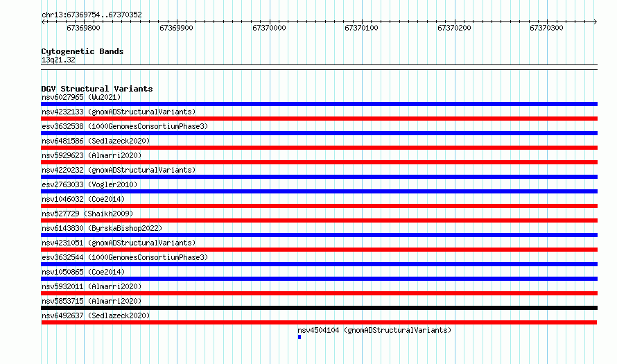This screenshot has height=364, width=617.
Task: Click the nsv6481586 (Sedlazeck2020) label
Action: pos(96,141)
